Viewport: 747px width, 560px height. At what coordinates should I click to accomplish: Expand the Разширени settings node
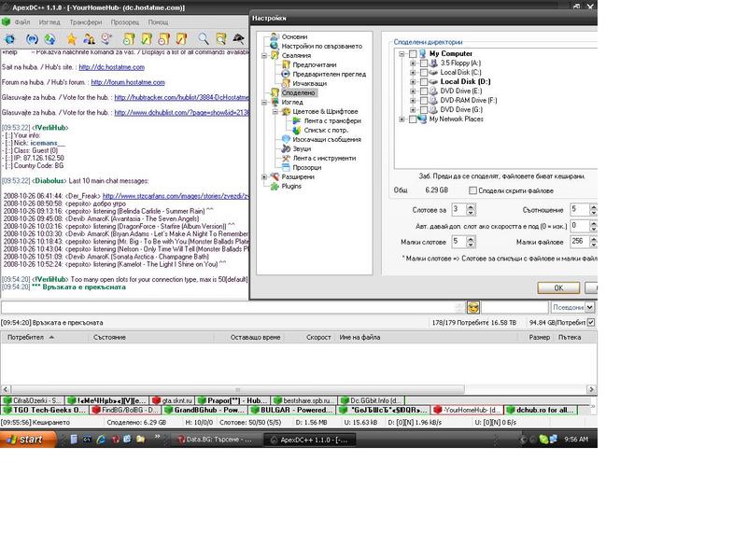pyautogui.click(x=264, y=176)
